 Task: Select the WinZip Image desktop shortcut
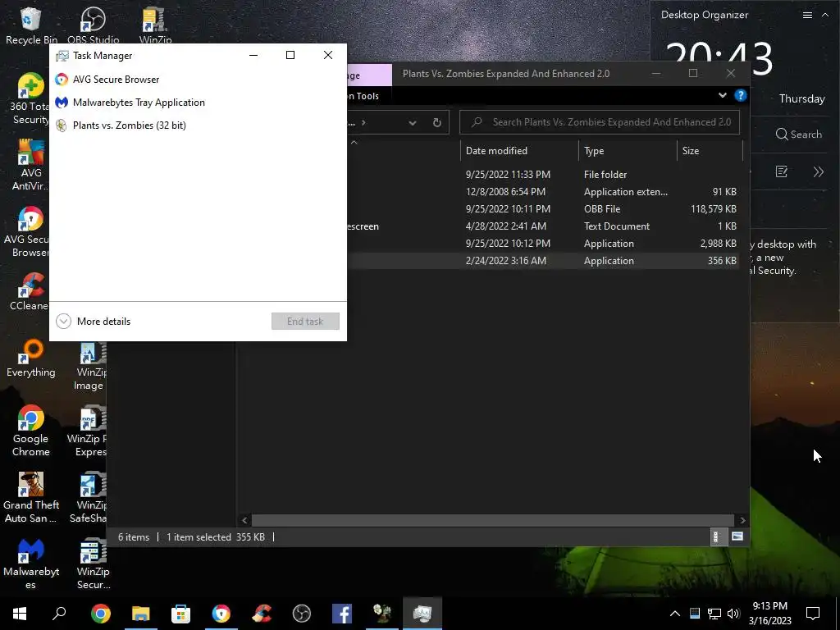[x=90, y=365]
